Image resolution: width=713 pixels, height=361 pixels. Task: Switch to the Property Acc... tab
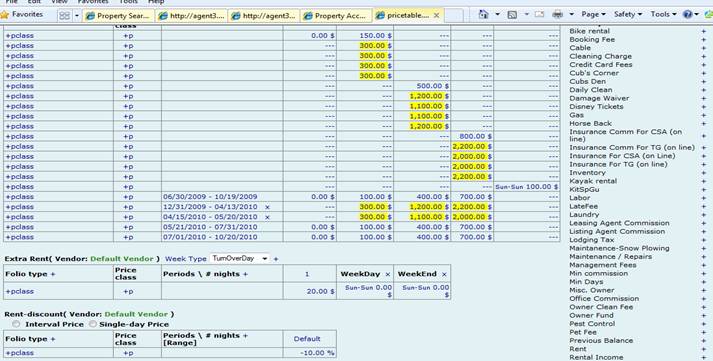(x=336, y=16)
